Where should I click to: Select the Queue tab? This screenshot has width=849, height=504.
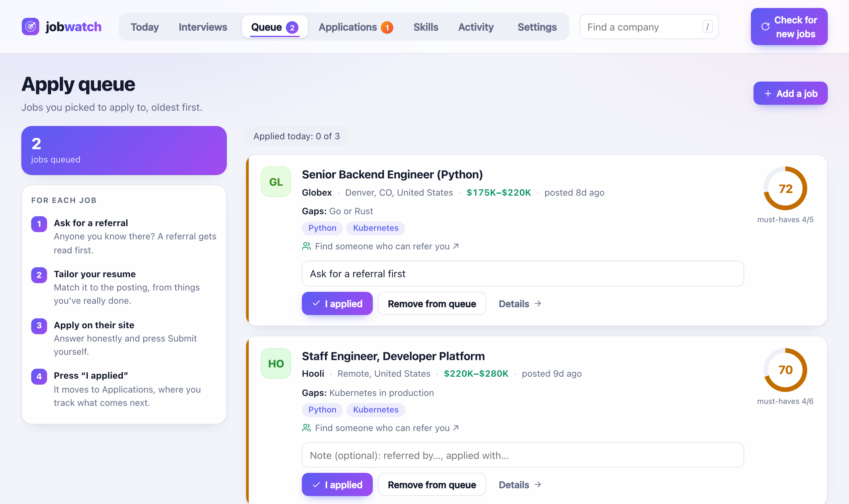pos(275,27)
